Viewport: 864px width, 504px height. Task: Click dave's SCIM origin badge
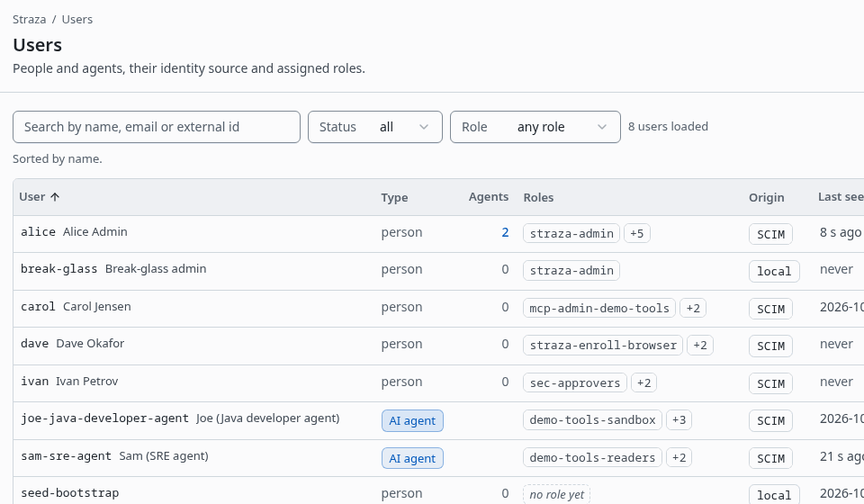pyautogui.click(x=771, y=346)
